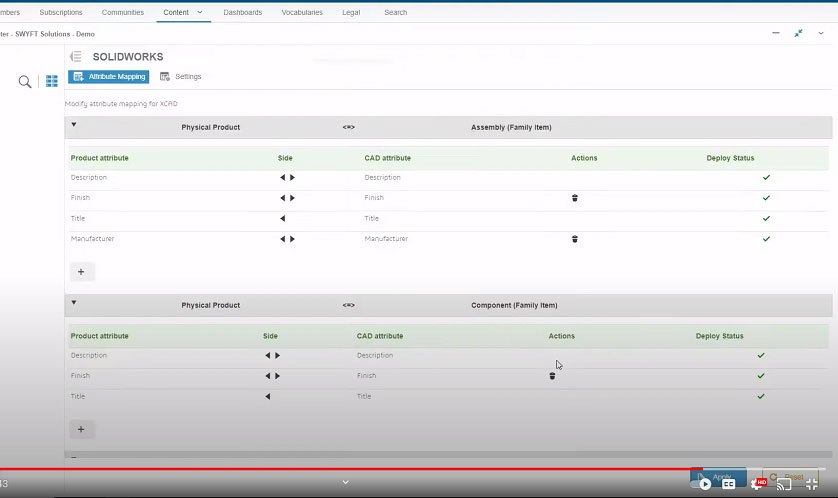The image size is (838, 498).
Task: Toggle the video autoplay switch
Action: point(701,484)
